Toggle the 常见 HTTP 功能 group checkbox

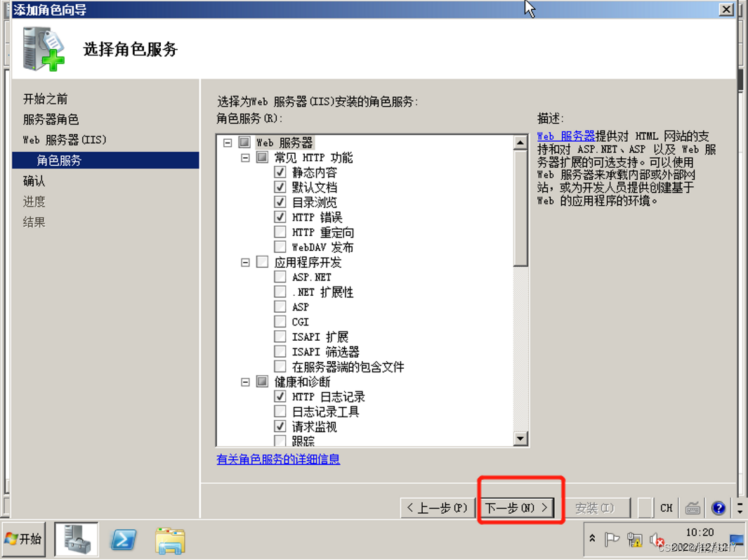(263, 157)
